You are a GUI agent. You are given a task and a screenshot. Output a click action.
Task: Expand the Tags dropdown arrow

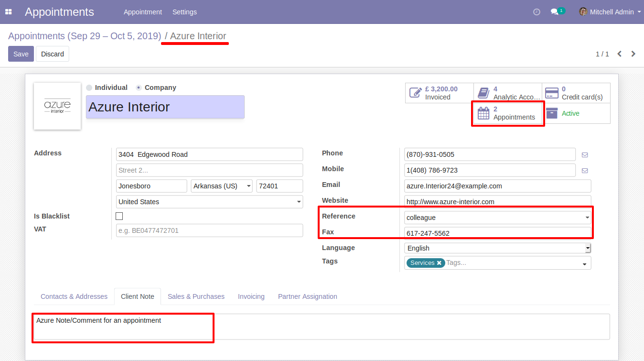[x=584, y=264]
